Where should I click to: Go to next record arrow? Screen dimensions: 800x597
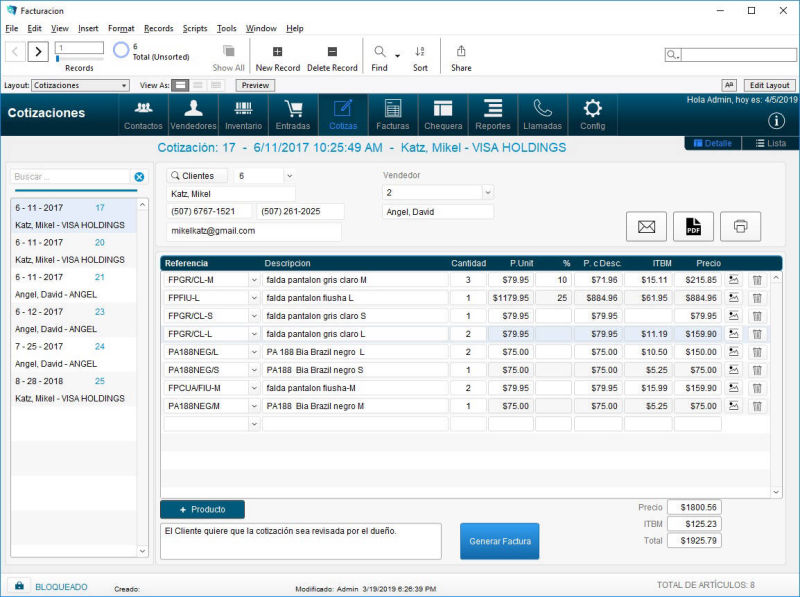pyautogui.click(x=38, y=51)
